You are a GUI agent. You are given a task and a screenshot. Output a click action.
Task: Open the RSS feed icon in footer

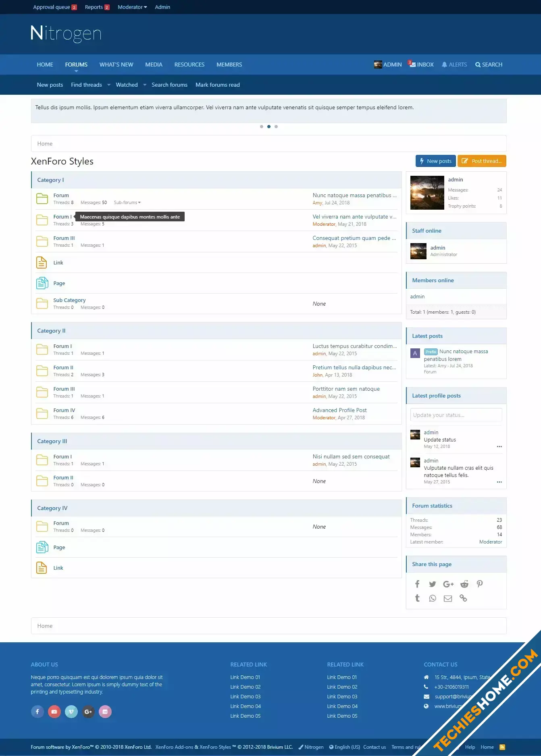point(502,747)
